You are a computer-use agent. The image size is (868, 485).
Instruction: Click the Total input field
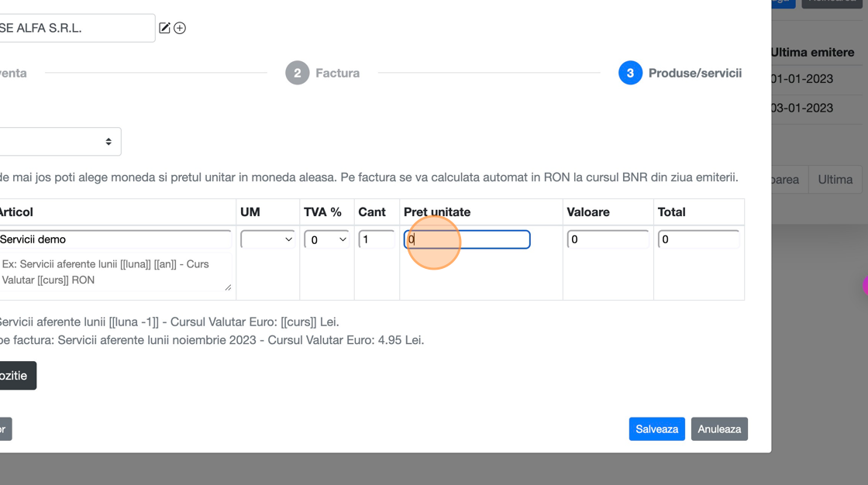click(x=697, y=239)
